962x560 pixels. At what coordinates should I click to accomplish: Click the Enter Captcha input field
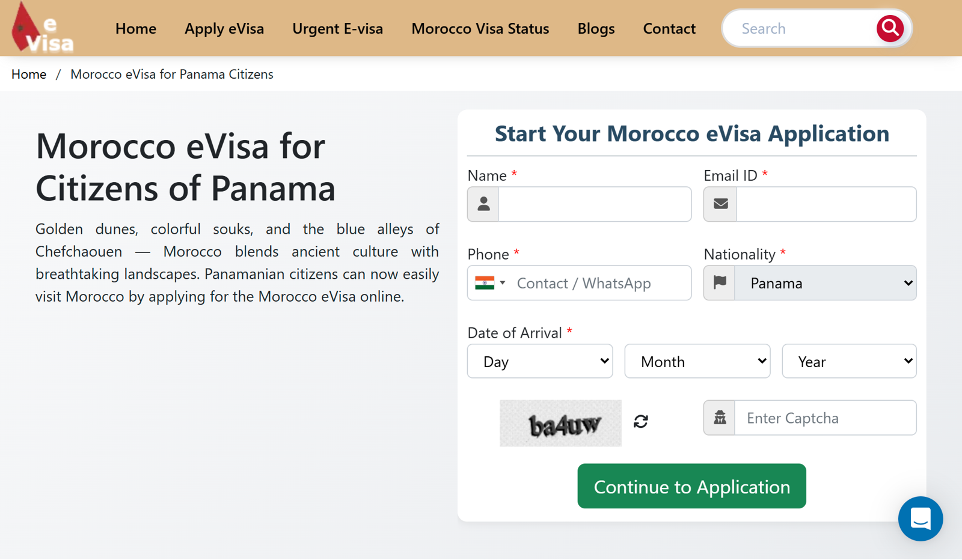click(826, 418)
